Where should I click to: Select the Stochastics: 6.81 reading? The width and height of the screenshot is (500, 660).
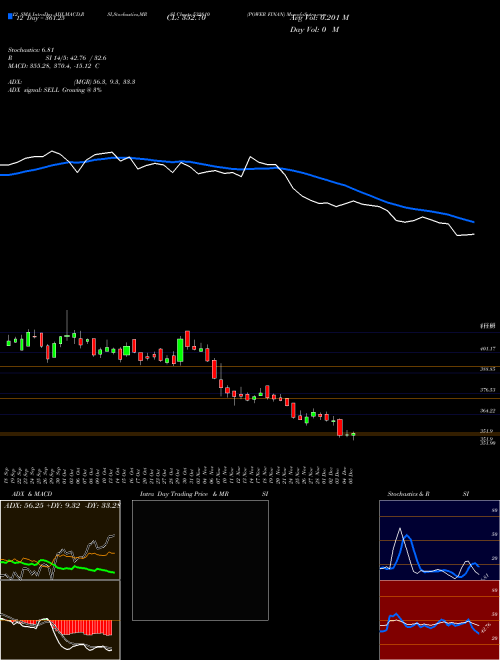coord(31,50)
